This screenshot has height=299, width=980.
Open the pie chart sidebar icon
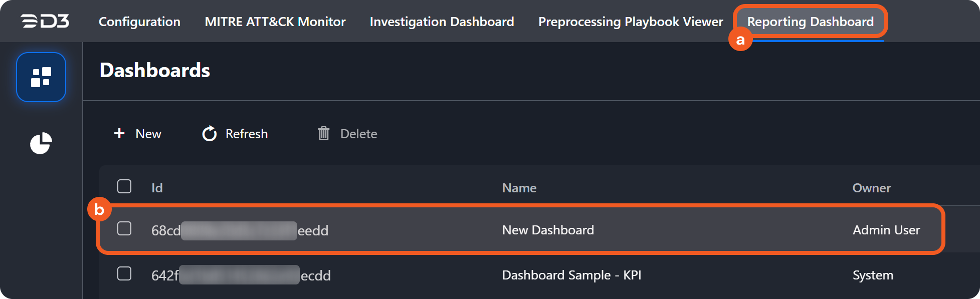(x=41, y=143)
